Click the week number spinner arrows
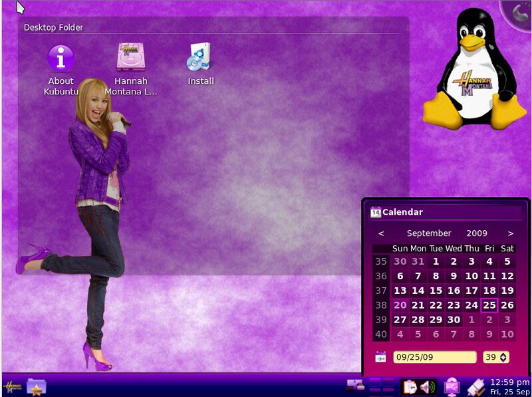This screenshot has height=397, width=532. (x=503, y=357)
